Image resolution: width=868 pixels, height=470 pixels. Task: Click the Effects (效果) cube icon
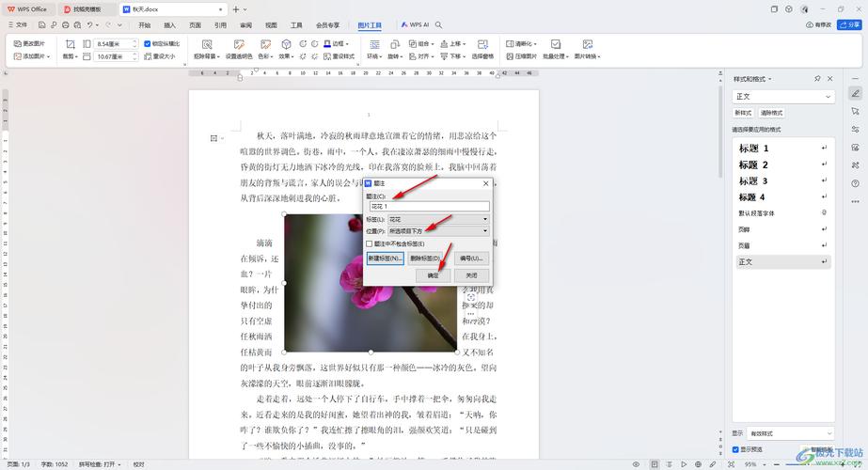[286, 44]
